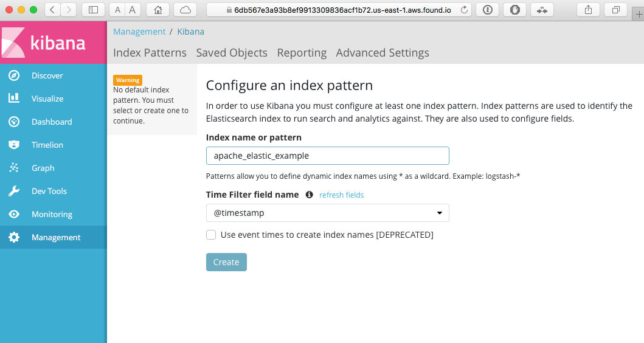Follow the Management breadcrumb link
The height and width of the screenshot is (343, 644).
[139, 32]
